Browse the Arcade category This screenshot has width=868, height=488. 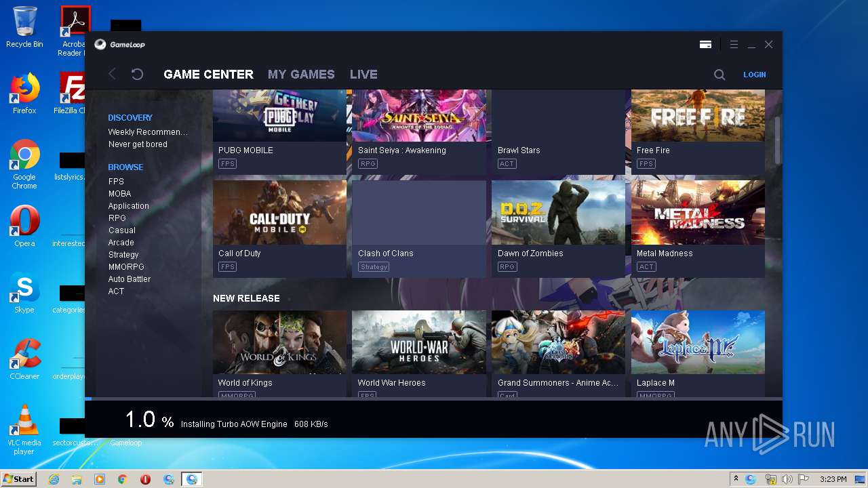(x=121, y=243)
